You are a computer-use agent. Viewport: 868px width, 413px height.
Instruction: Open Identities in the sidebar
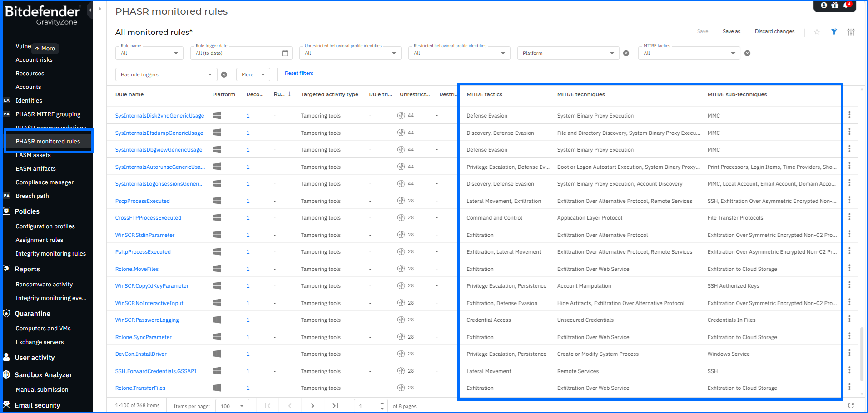point(29,100)
